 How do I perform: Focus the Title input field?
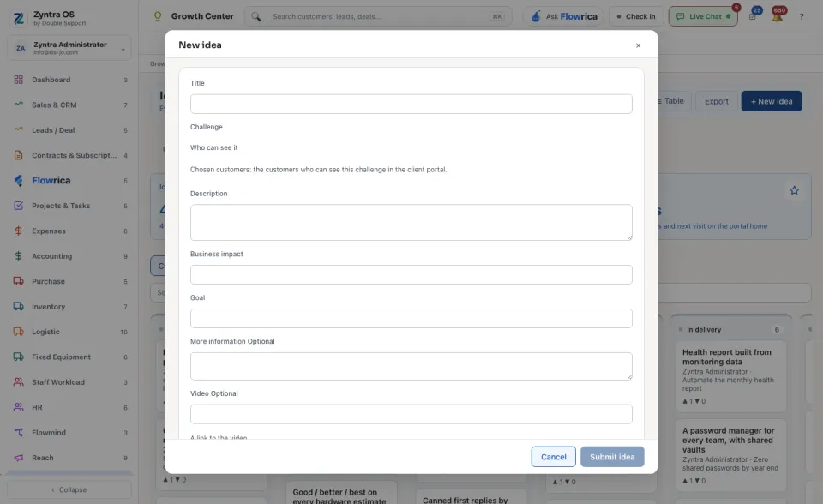tap(411, 104)
